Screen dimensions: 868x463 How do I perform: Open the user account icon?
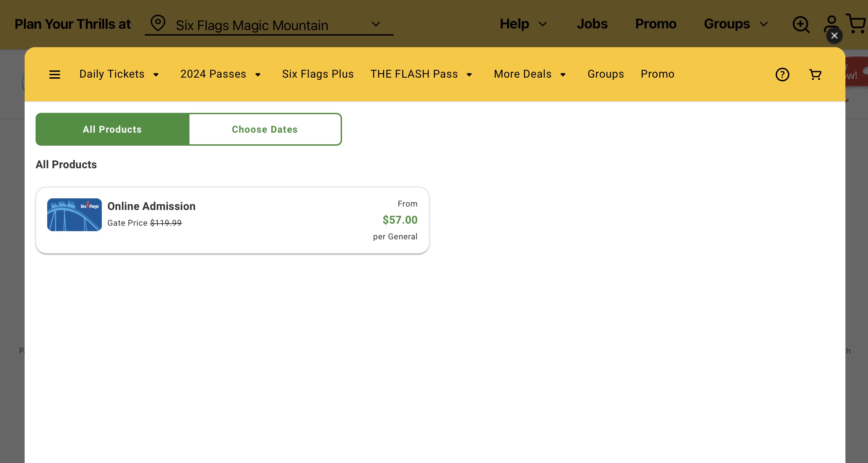coord(831,23)
